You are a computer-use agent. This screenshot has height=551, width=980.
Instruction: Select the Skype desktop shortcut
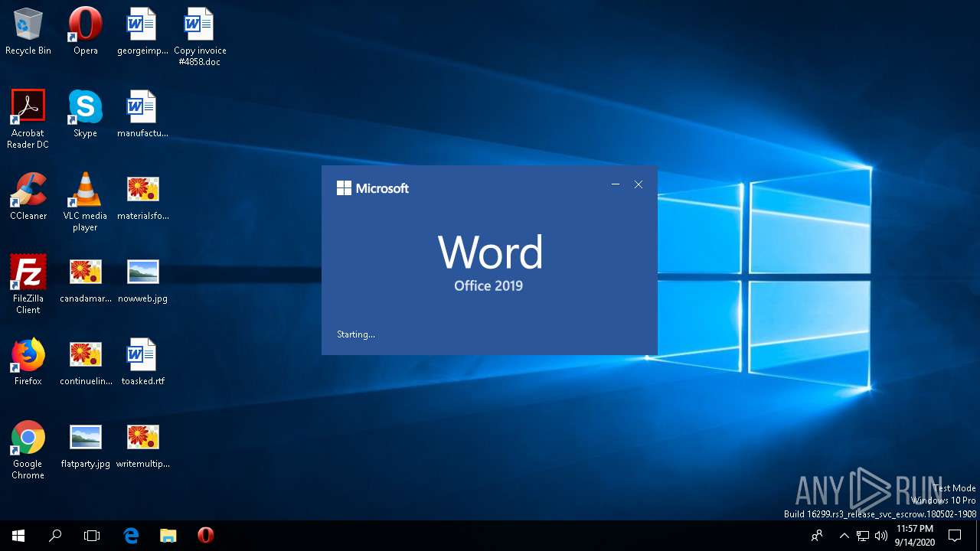(x=86, y=114)
